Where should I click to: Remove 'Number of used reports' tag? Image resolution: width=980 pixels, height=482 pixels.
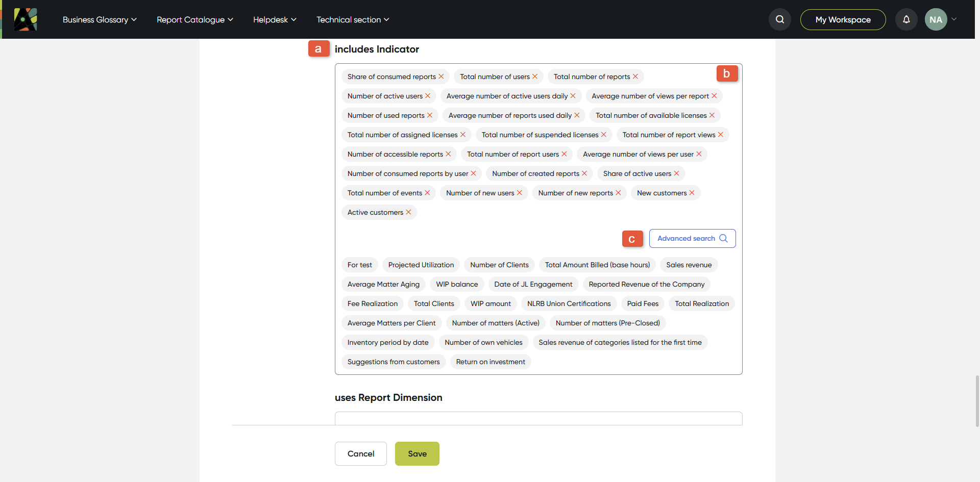pyautogui.click(x=430, y=115)
